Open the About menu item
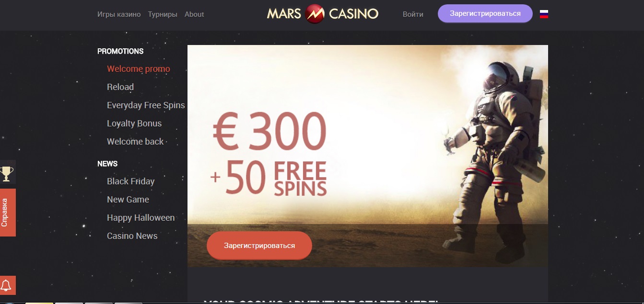Viewport: 644px width, 304px height. (x=194, y=14)
